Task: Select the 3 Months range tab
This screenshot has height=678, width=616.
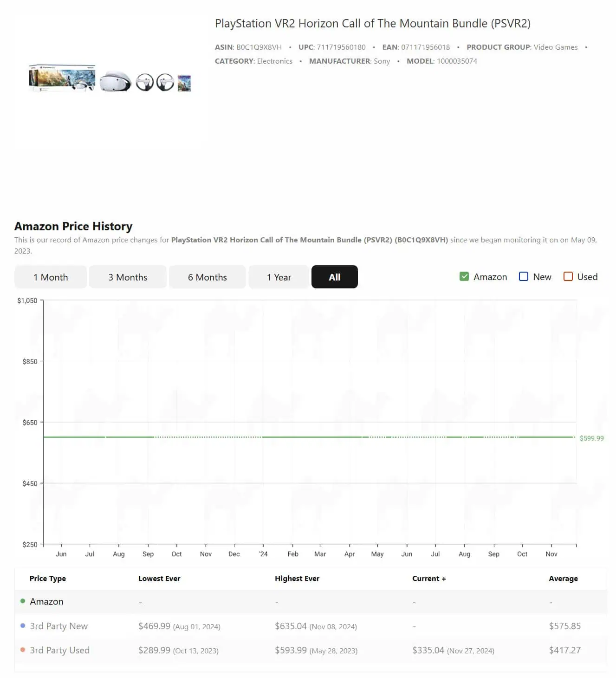Action: tap(128, 277)
